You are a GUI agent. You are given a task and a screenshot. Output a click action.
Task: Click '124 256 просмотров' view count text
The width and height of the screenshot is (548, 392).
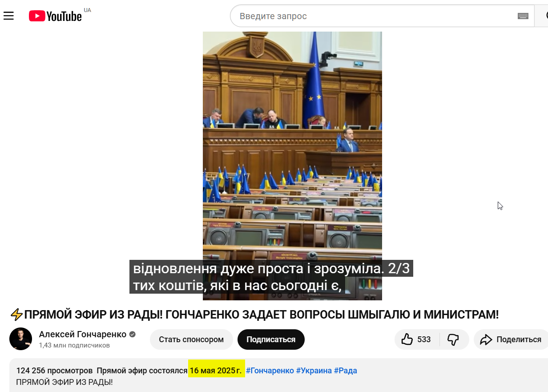[x=54, y=371]
